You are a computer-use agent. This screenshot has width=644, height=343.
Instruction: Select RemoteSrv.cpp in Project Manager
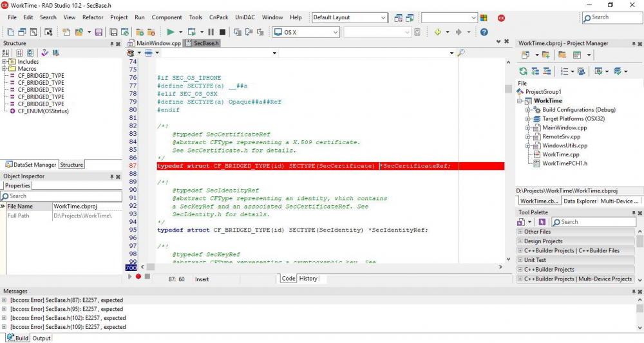(x=561, y=136)
